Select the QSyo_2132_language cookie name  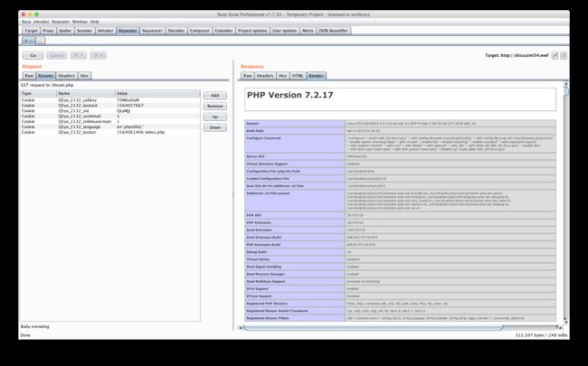tap(79, 127)
